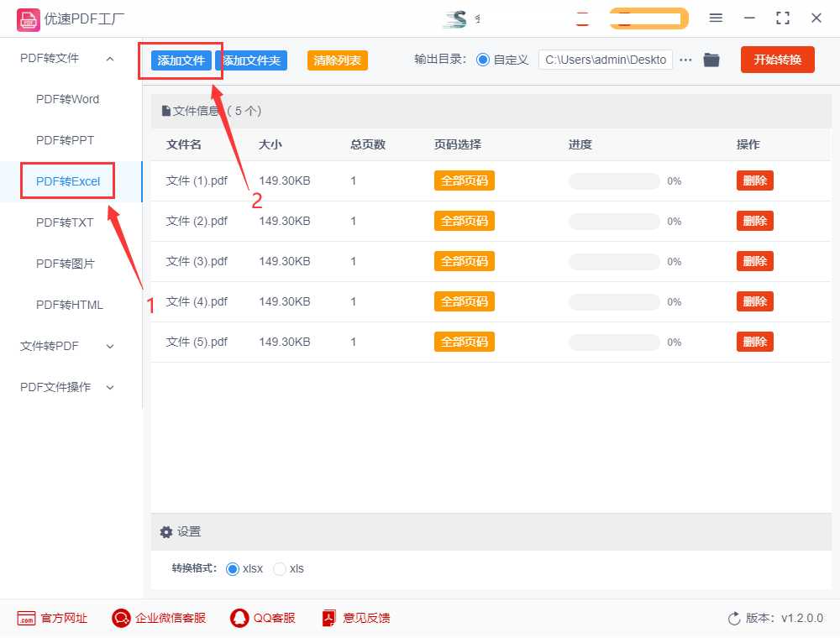
Task: Open PDF转TXT in sidebar
Action: [65, 222]
